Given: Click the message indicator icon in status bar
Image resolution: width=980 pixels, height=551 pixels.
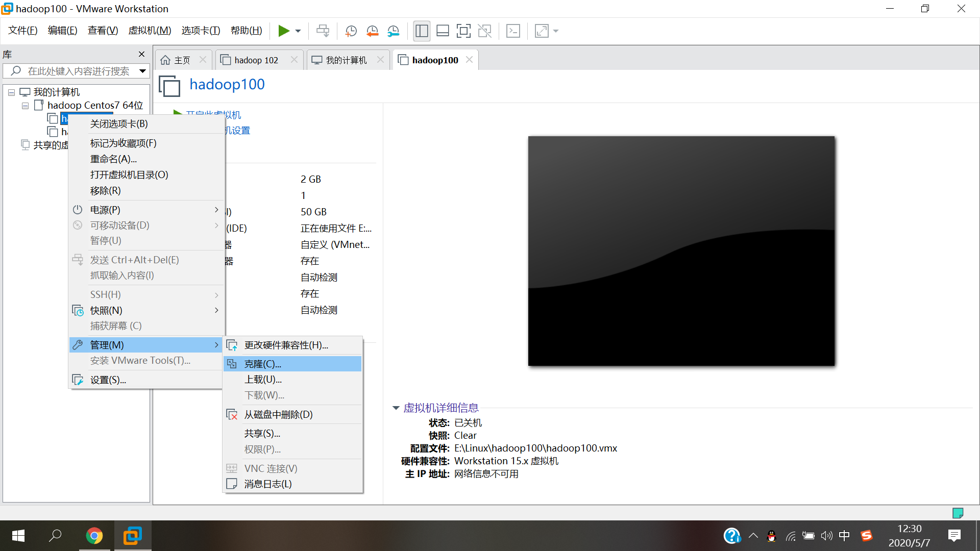Looking at the screenshot, I should [x=958, y=513].
